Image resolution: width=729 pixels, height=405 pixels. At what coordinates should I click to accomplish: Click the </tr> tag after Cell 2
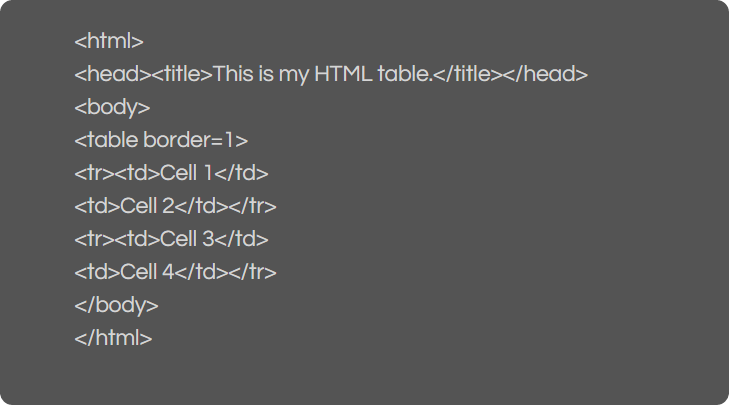point(252,206)
